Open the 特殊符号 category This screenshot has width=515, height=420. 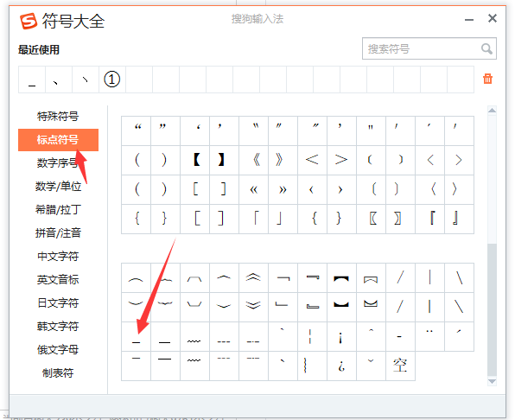click(58, 117)
